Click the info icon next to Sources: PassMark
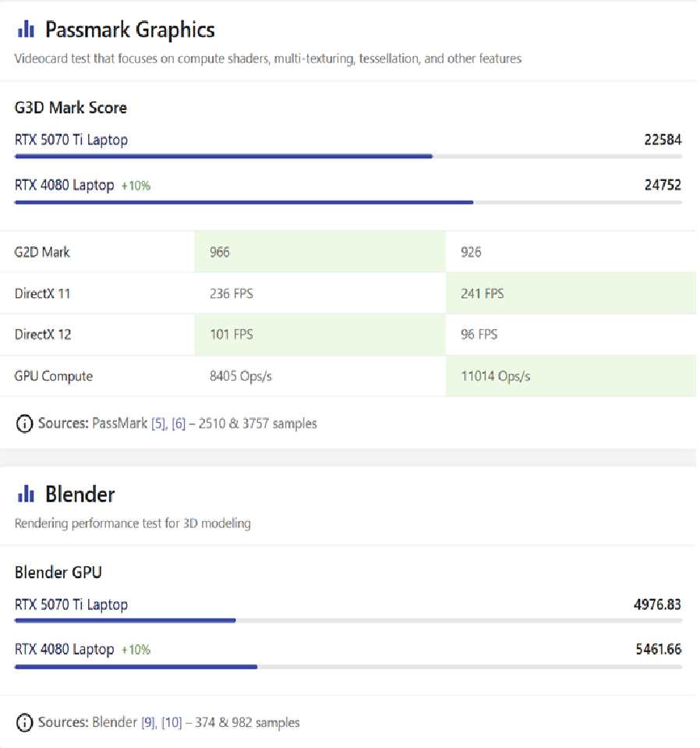This screenshot has width=700, height=748. point(24,424)
